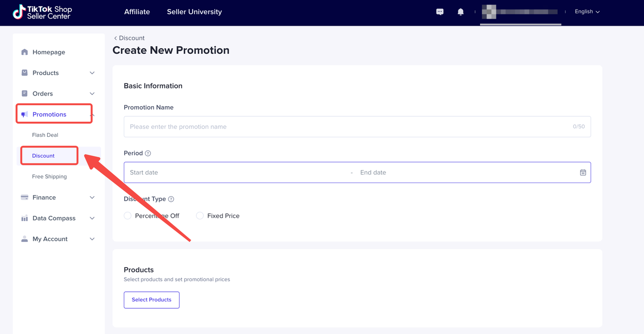Click the Data Compass chart icon
Viewport: 644px width, 334px height.
click(x=25, y=218)
